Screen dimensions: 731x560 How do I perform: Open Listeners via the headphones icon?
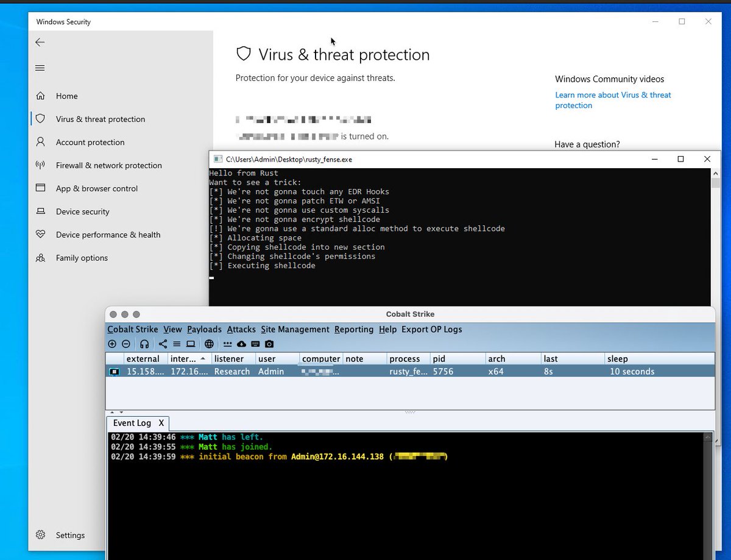[144, 344]
